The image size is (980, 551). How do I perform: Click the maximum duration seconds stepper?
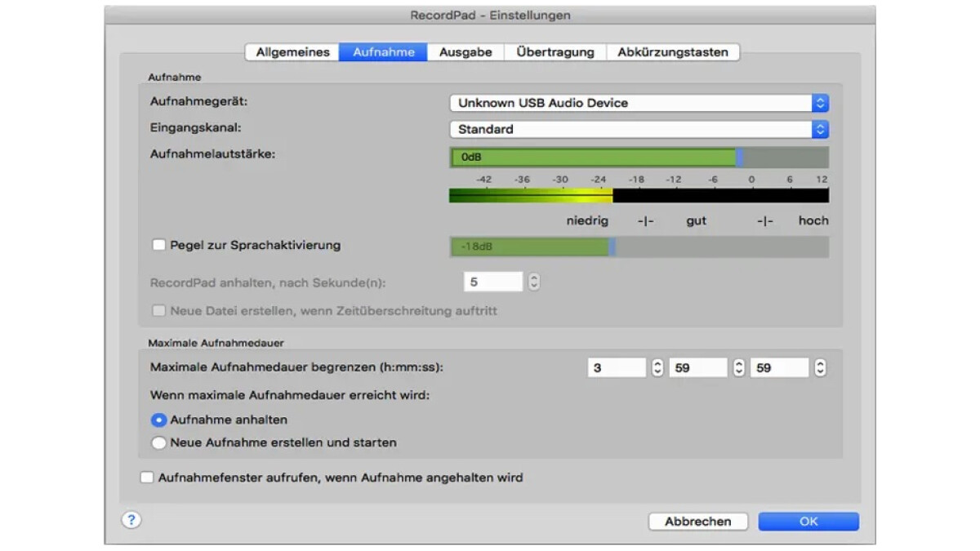(x=820, y=368)
